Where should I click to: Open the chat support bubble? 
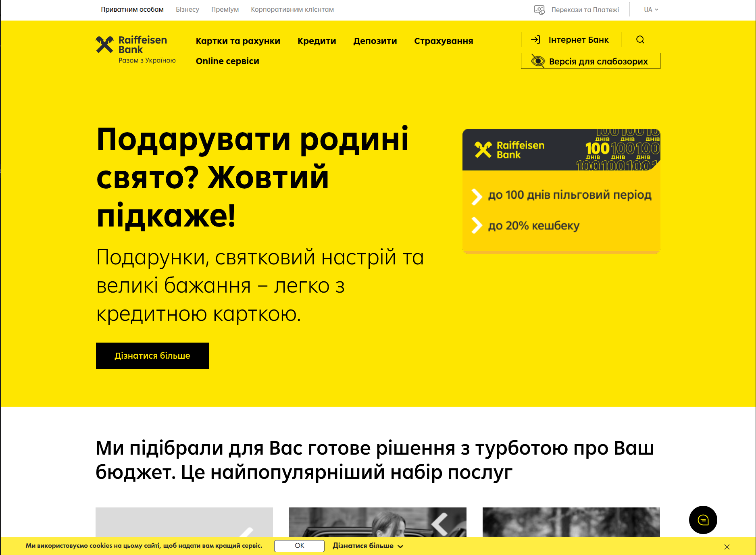coord(703,520)
